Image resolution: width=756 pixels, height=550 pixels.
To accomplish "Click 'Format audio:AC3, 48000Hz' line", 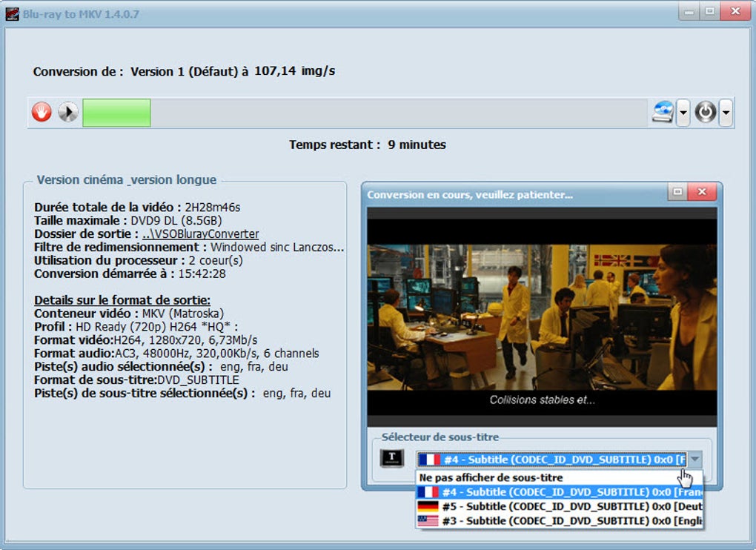I will pyautogui.click(x=176, y=354).
